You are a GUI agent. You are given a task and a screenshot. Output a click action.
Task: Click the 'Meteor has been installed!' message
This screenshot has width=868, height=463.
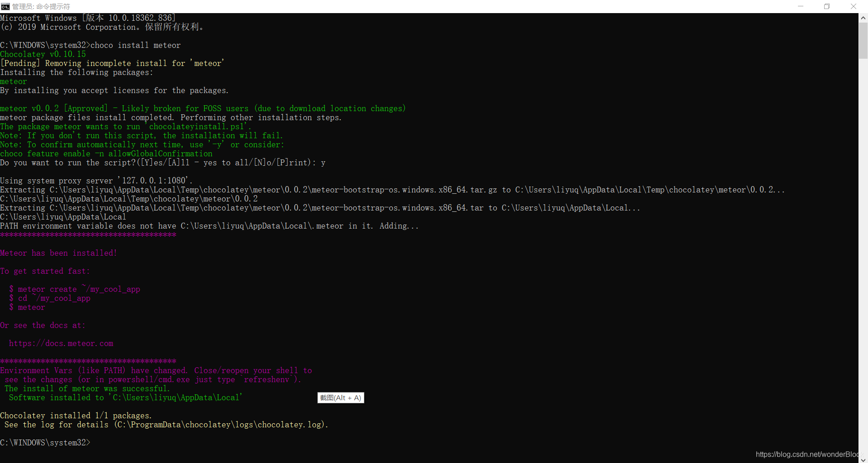coord(59,253)
